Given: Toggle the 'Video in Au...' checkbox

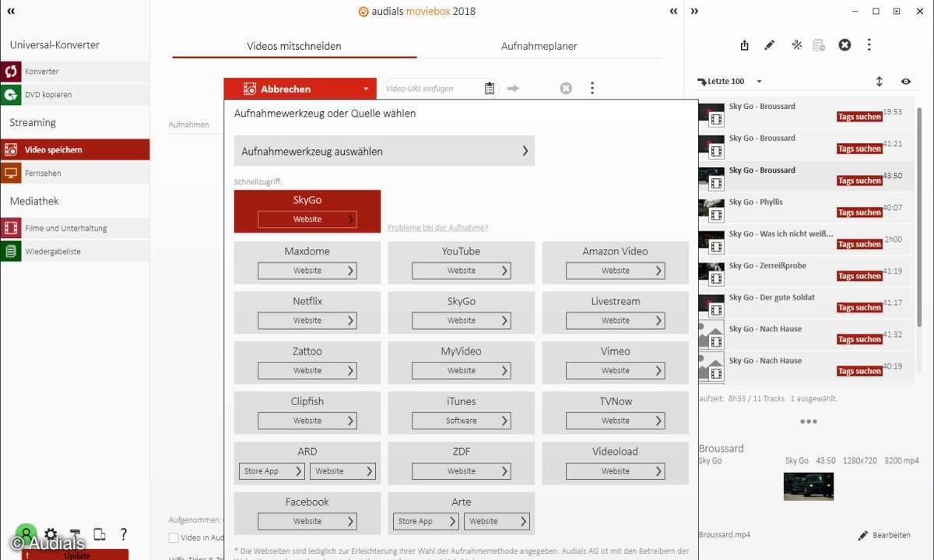Looking at the screenshot, I should [x=174, y=537].
